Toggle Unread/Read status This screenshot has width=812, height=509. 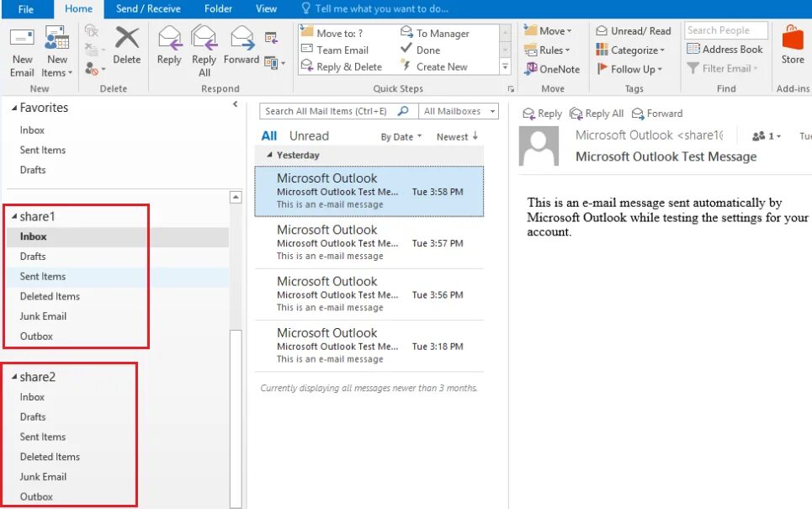pos(634,31)
